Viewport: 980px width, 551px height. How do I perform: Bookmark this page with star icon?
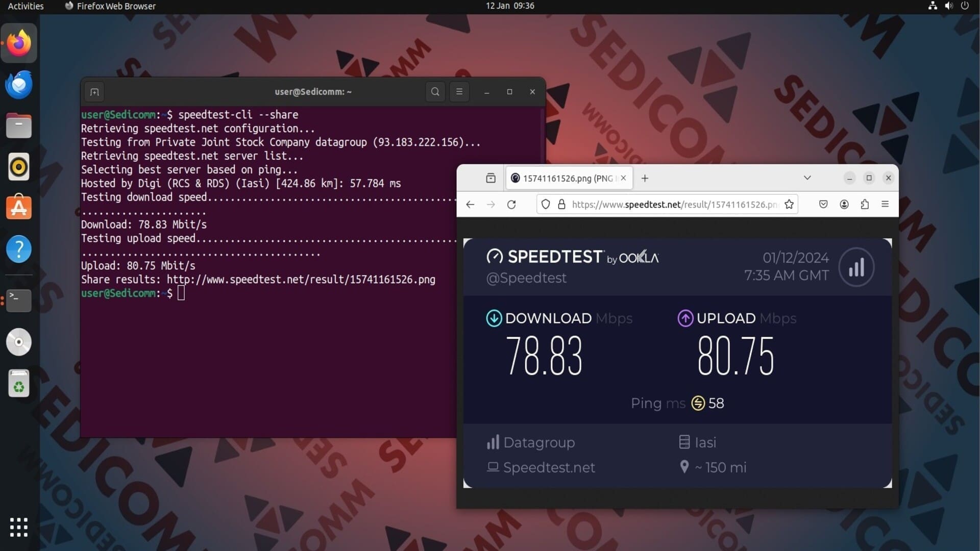click(789, 205)
